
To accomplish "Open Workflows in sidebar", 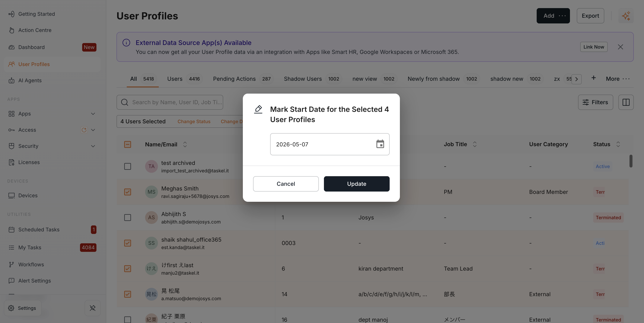I will [31, 264].
